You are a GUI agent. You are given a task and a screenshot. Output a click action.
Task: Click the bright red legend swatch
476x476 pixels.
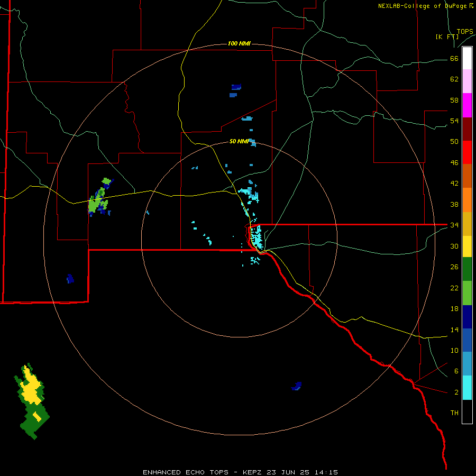point(467,152)
